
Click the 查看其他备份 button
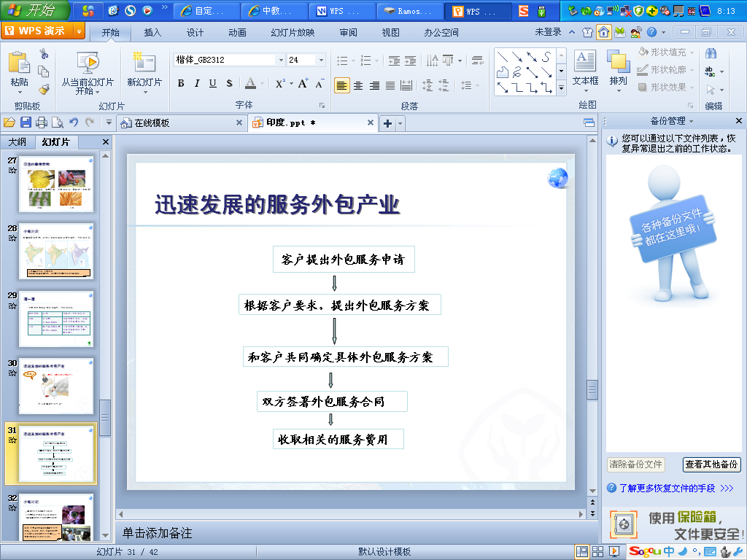[713, 464]
